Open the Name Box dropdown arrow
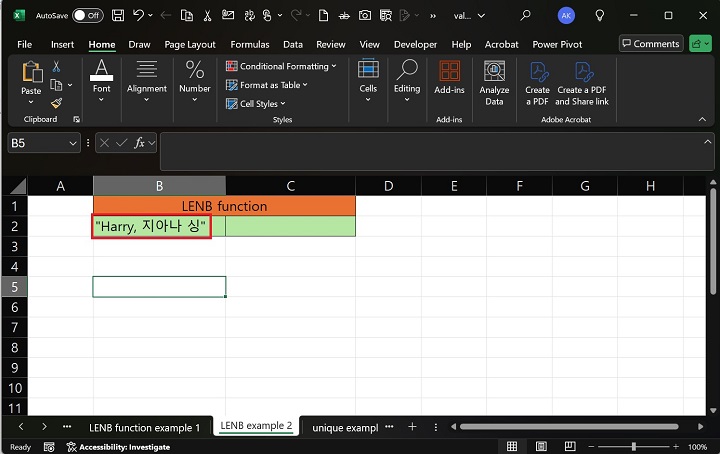 [73, 144]
